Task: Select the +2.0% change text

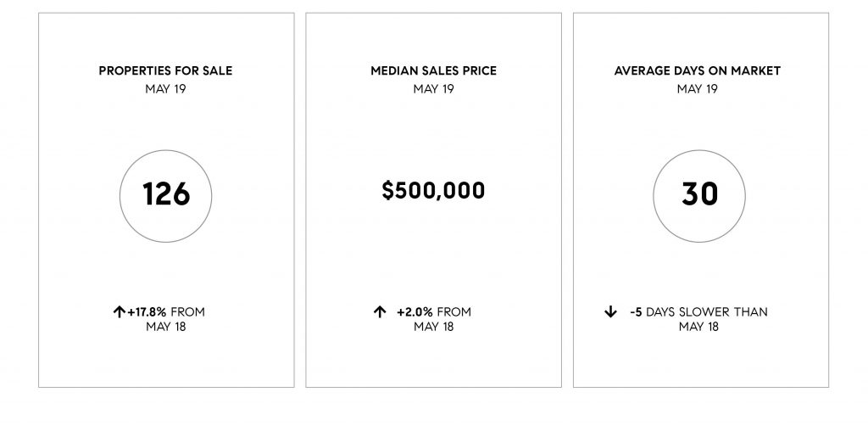Action: tap(415, 312)
